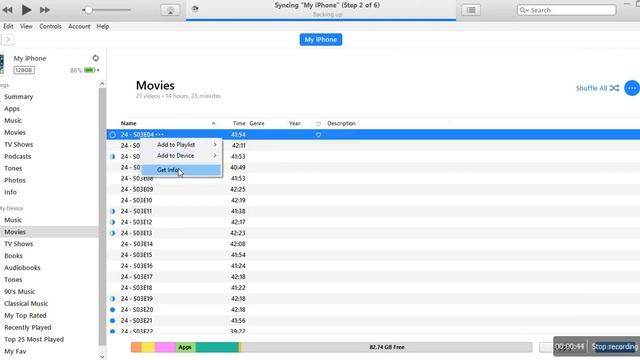Screen dimensions: 640x360
Task: Open the Controls menu
Action: [x=50, y=26]
